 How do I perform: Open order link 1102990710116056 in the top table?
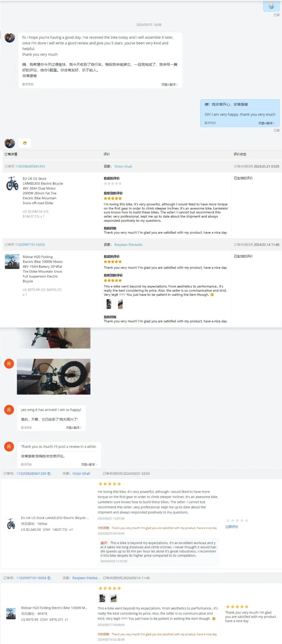coord(30,245)
